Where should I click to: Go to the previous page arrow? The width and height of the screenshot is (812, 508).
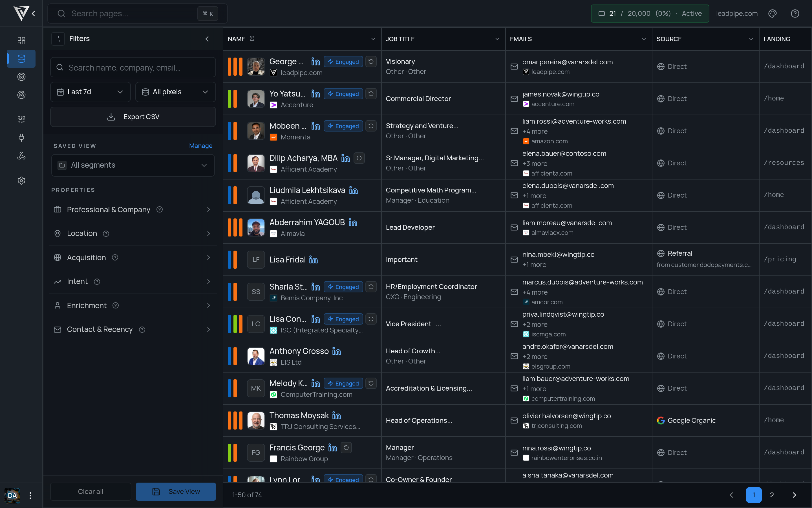coord(731,495)
